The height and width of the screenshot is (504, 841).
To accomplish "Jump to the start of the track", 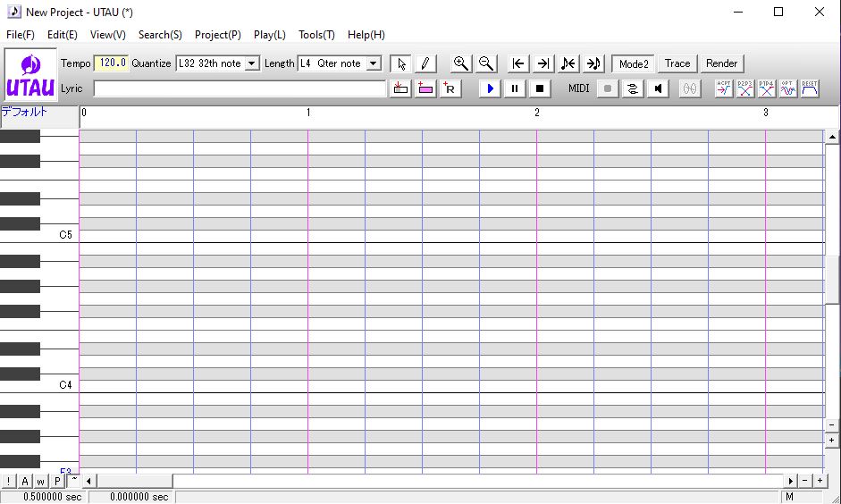I will [x=518, y=63].
